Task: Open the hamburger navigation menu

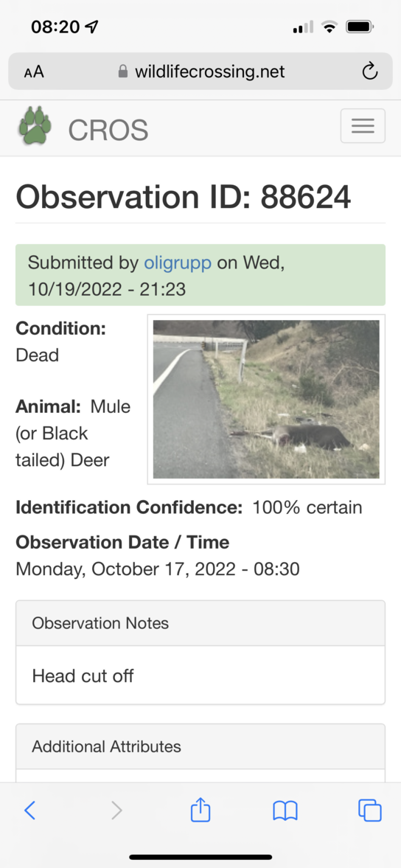Action: tap(363, 125)
